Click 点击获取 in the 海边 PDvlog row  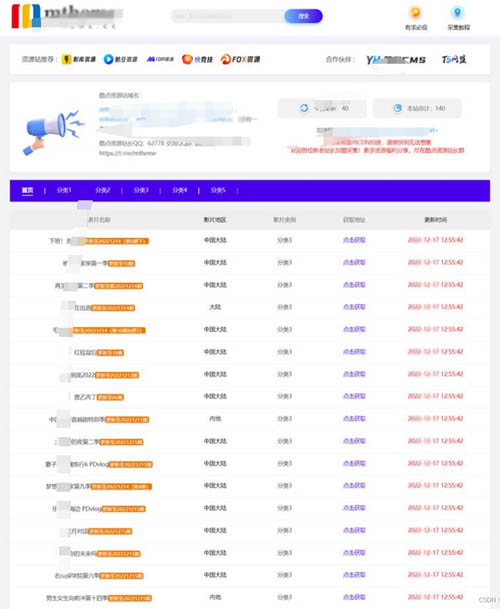pos(354,508)
